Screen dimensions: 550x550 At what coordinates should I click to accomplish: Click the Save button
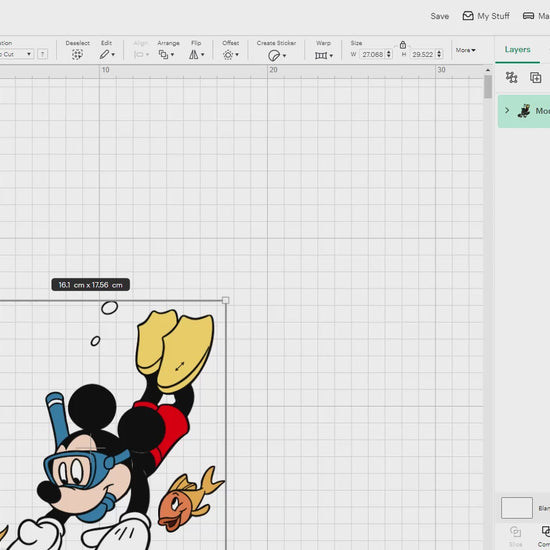click(x=440, y=16)
